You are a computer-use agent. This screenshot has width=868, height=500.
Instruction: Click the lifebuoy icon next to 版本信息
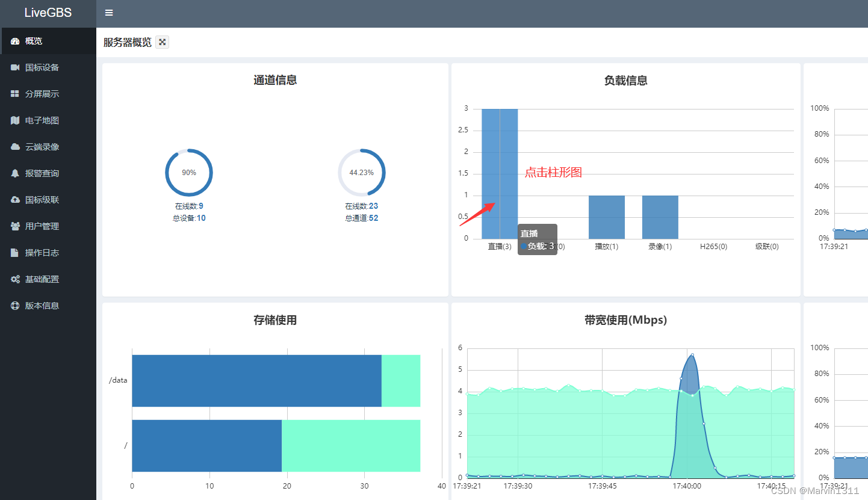tap(15, 306)
